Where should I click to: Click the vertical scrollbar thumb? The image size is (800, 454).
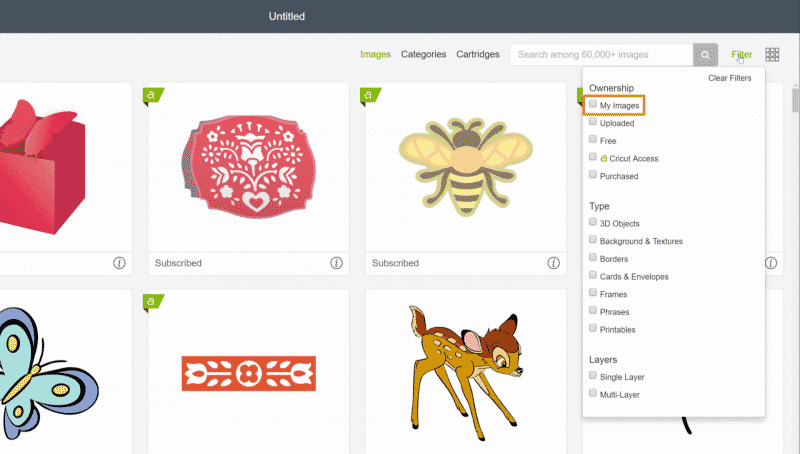tap(795, 99)
